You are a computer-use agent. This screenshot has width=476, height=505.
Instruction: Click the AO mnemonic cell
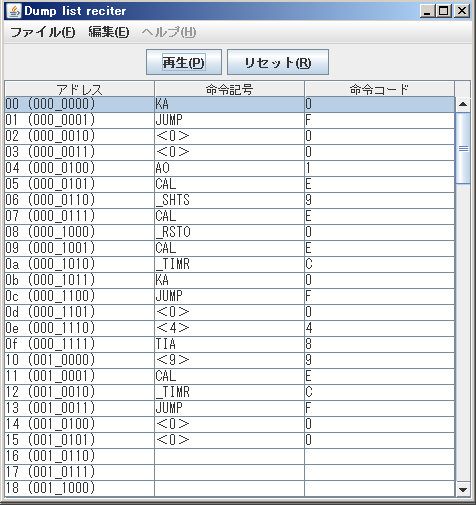(x=229, y=168)
